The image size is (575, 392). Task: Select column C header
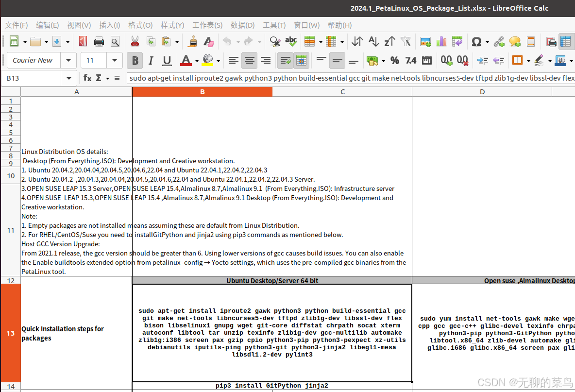click(342, 92)
